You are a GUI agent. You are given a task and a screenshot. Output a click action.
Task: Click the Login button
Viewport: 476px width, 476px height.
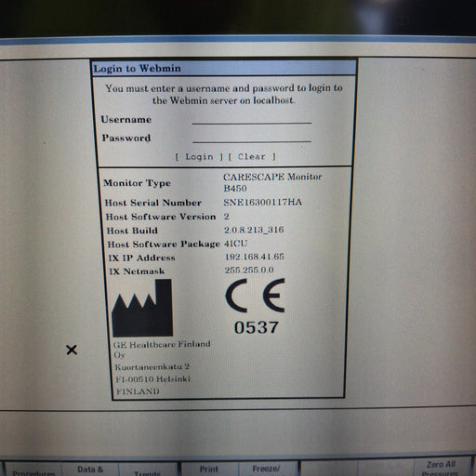point(199,157)
